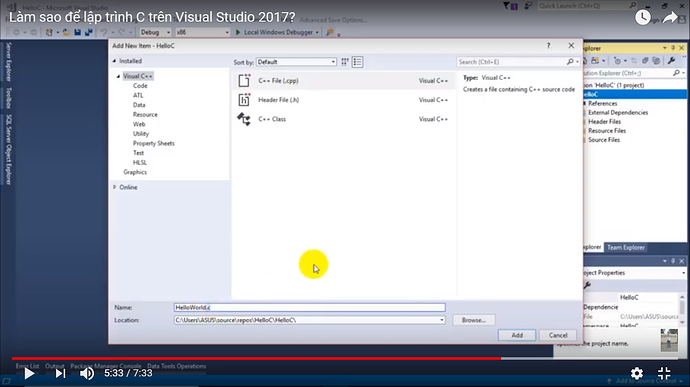Click the Watch Later clock icon

[x=642, y=18]
